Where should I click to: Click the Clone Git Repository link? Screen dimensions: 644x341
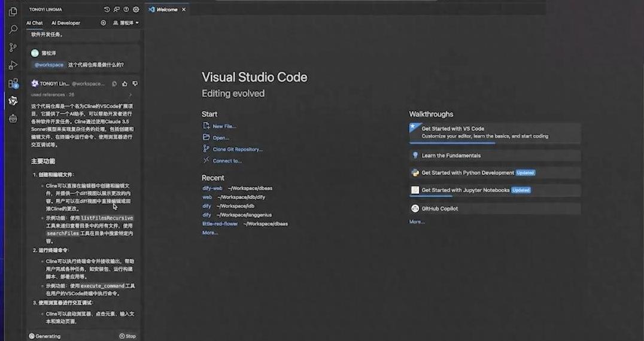[238, 149]
